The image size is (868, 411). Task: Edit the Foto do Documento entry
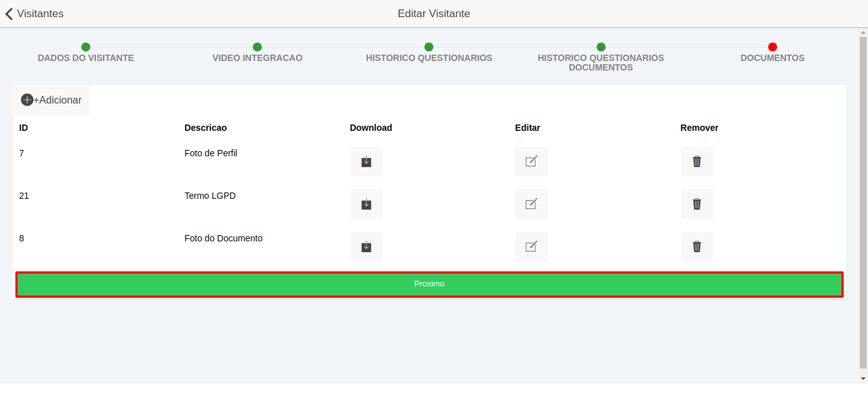(x=531, y=246)
